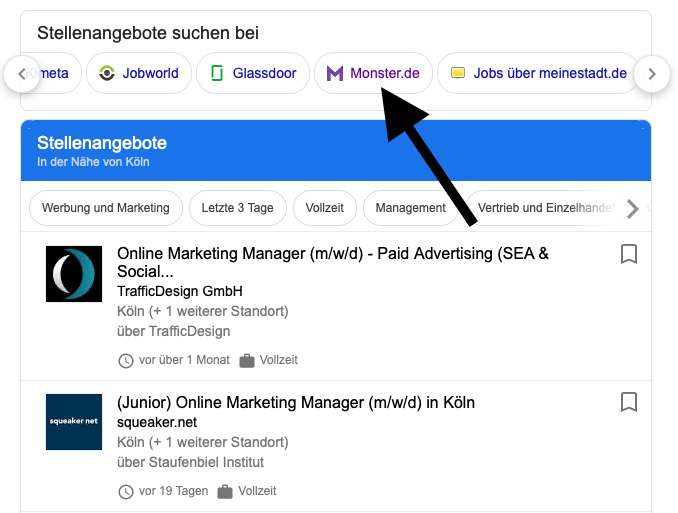Open Online Marketing Manager Paid Advertising listing

tap(333, 262)
